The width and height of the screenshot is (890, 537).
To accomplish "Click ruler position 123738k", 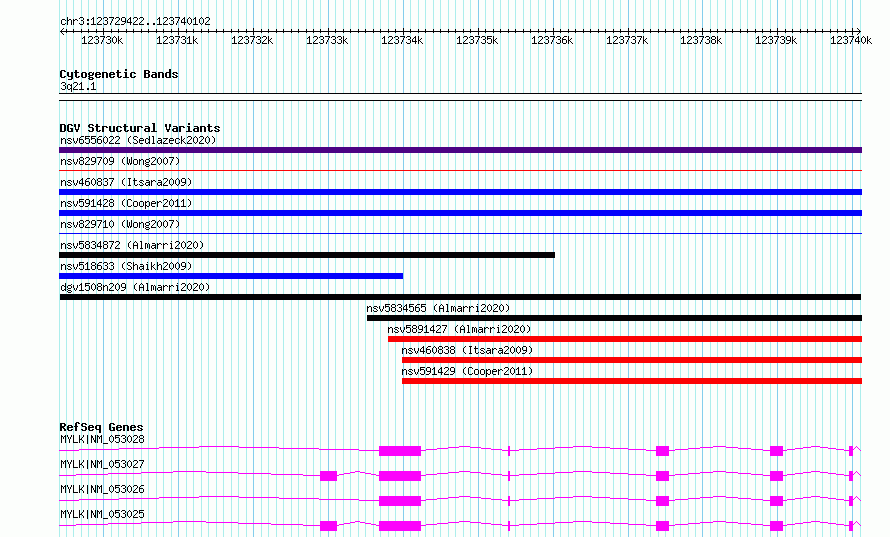I will (701, 40).
